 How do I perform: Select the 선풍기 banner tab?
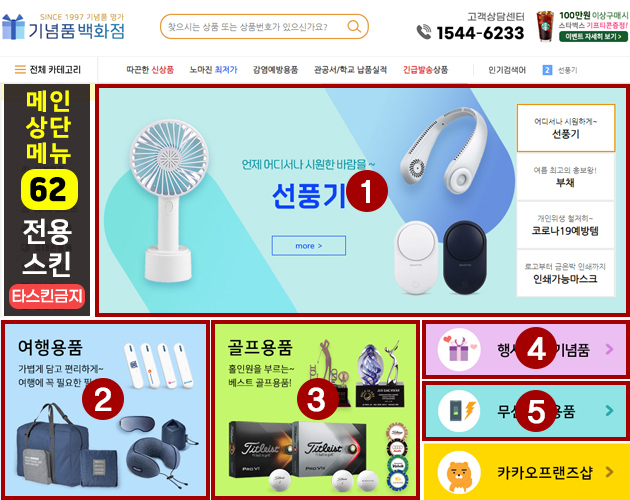pyautogui.click(x=566, y=128)
